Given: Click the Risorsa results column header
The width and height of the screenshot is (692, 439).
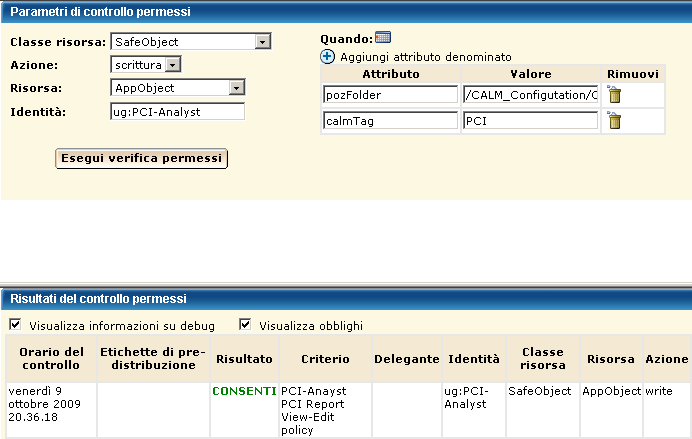Looking at the screenshot, I should [611, 359].
